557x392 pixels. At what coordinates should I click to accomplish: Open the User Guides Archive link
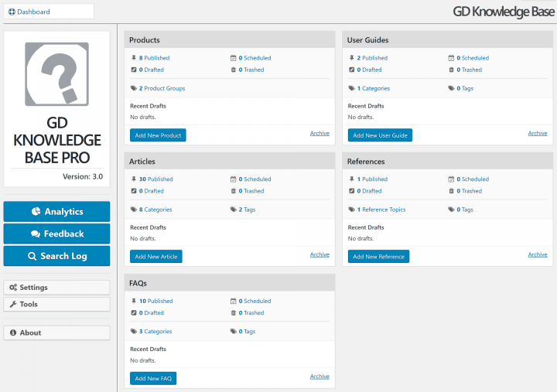538,133
